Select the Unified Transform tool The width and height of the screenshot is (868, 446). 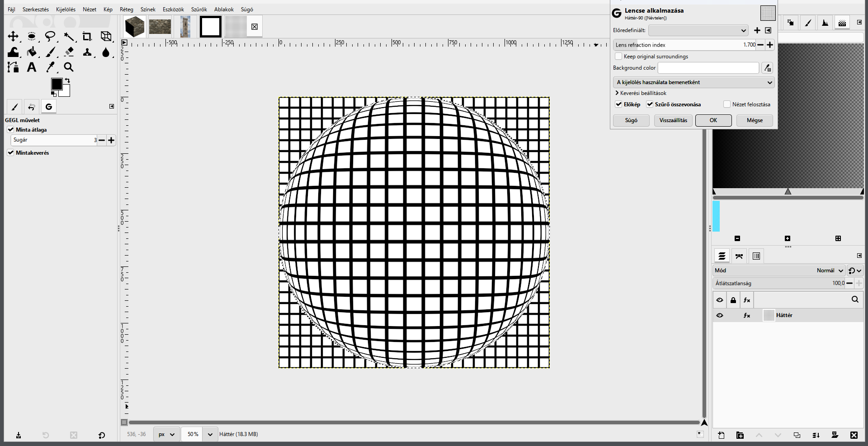(106, 37)
